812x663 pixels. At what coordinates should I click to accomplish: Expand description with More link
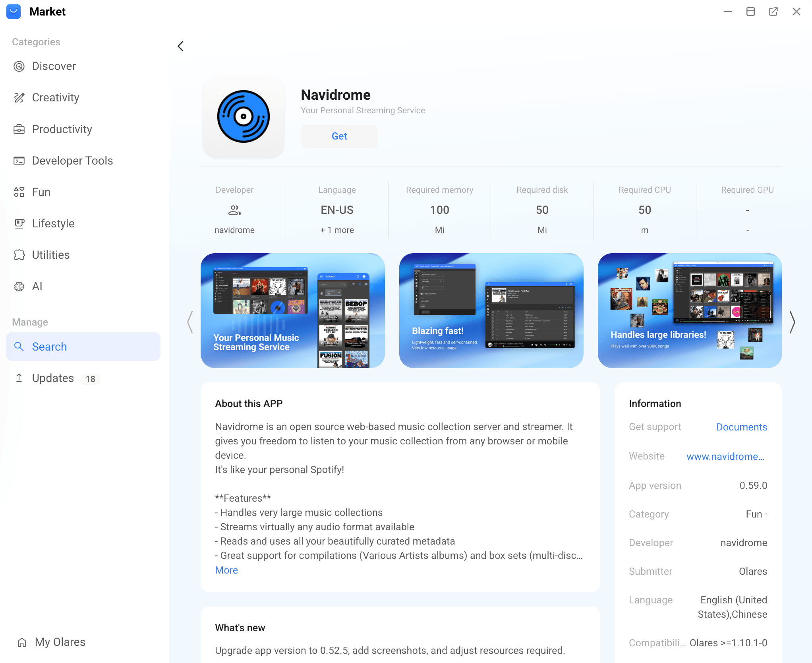point(226,570)
